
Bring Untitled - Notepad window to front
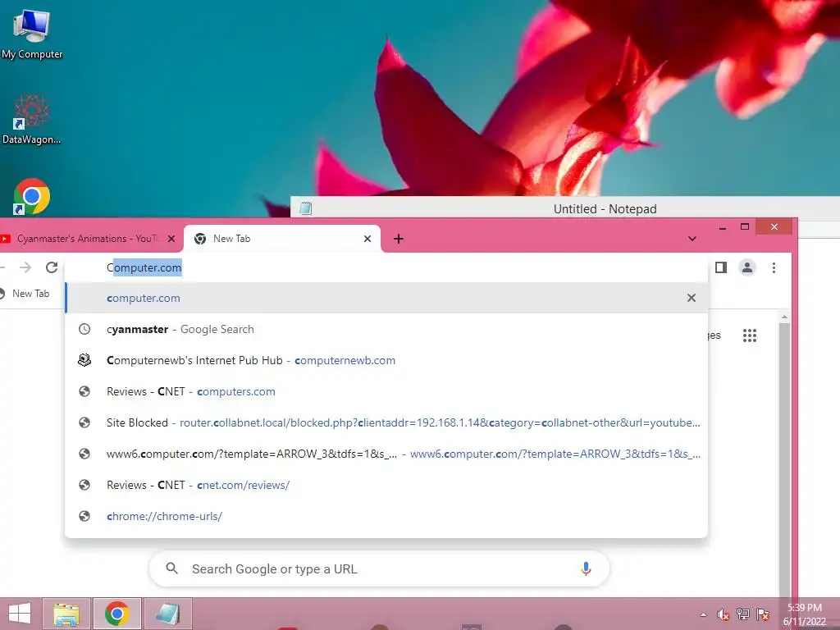pos(564,208)
